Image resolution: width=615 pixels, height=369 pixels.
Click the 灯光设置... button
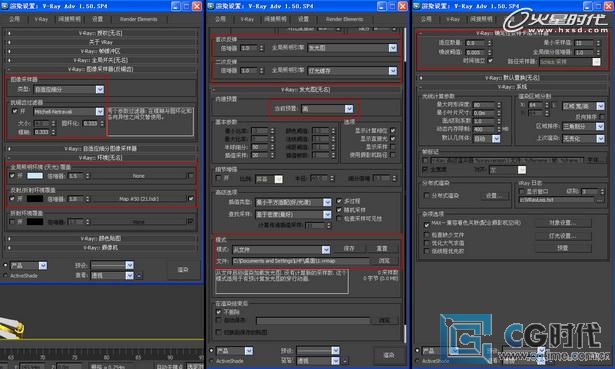click(x=563, y=236)
